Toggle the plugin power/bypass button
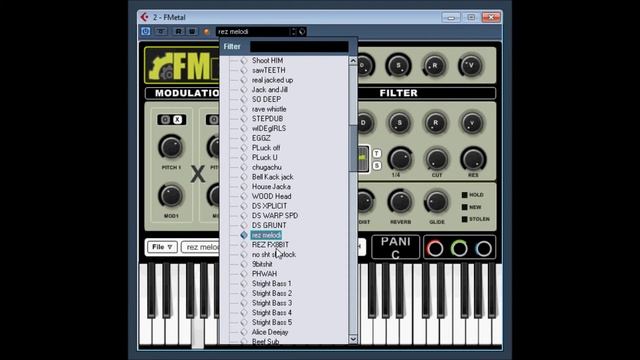This screenshot has height=360, width=640. [146, 31]
